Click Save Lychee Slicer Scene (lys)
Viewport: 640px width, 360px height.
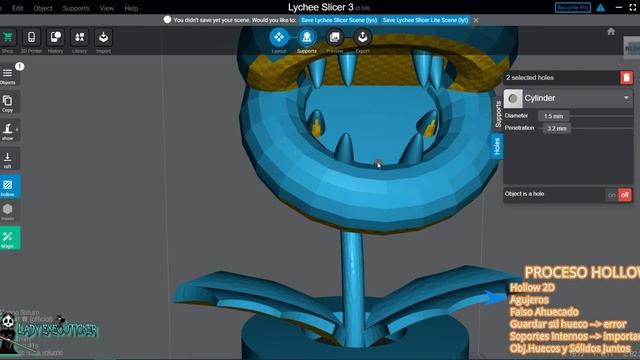point(339,20)
